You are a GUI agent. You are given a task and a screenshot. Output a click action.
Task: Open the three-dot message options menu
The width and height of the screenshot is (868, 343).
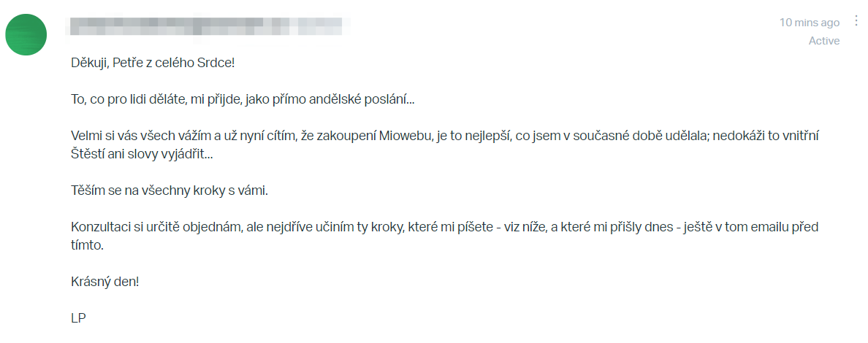[856, 21]
